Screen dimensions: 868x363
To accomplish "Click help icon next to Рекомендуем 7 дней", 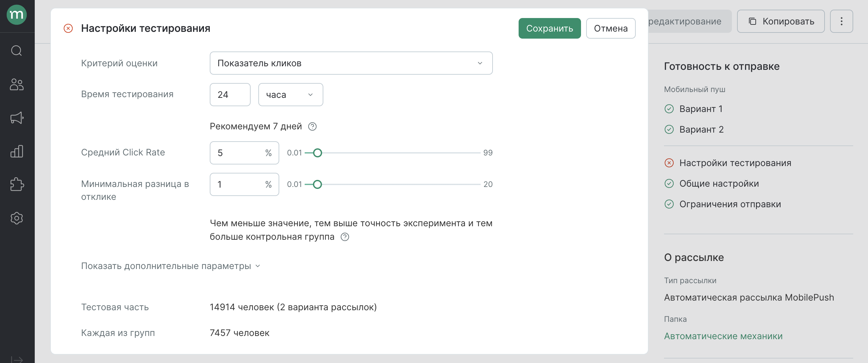I will (312, 126).
